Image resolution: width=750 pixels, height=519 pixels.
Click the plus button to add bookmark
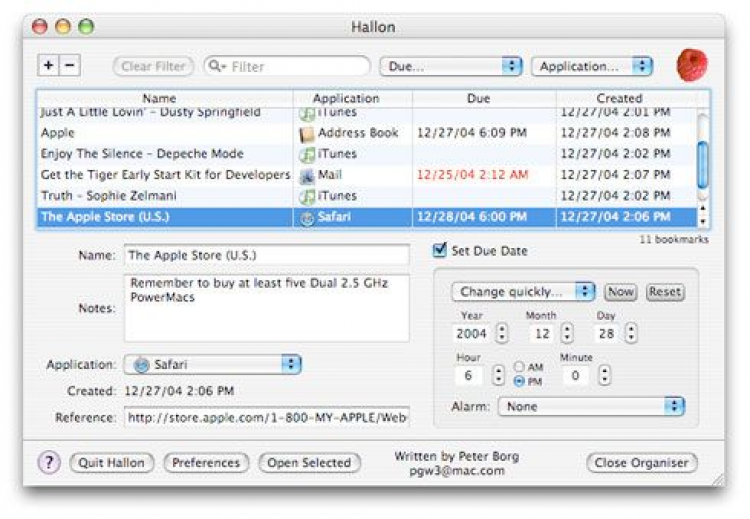click(x=48, y=65)
